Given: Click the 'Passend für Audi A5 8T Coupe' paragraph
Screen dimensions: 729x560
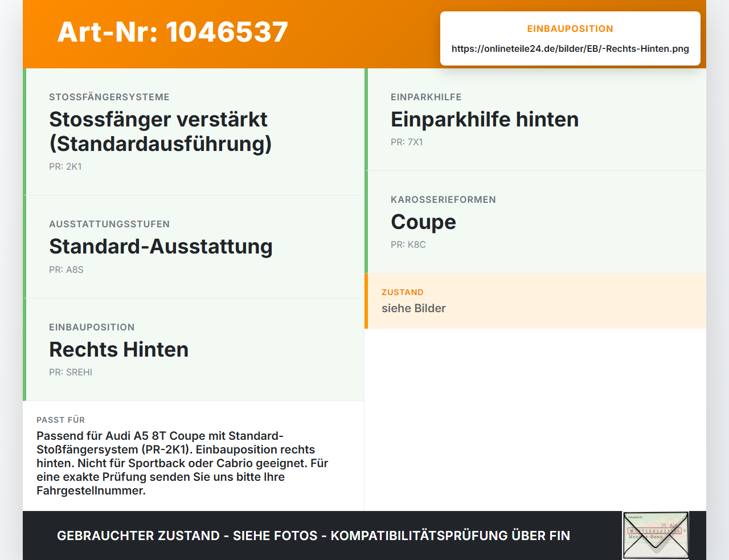Looking at the screenshot, I should (182, 463).
